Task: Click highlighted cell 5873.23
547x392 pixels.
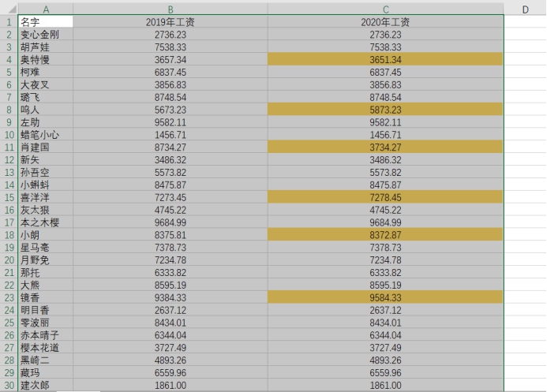Action: point(385,110)
